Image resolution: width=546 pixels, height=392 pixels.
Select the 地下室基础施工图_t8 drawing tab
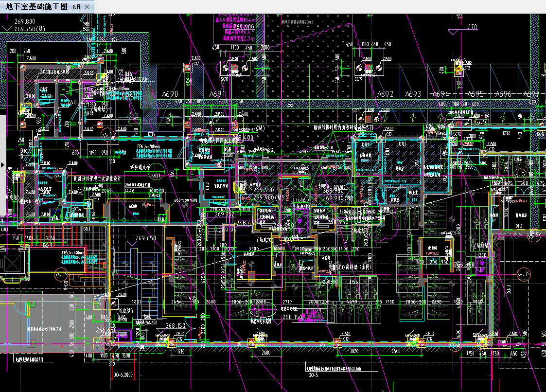click(43, 7)
